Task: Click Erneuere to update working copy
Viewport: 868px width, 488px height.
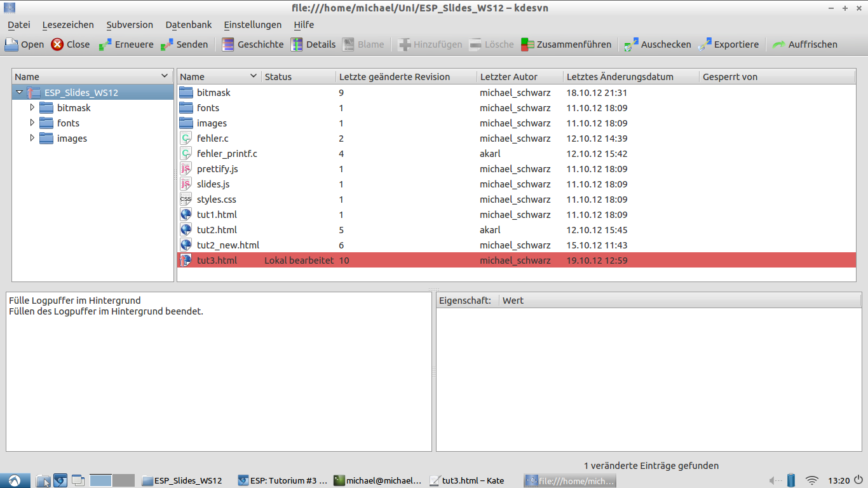Action: 126,44
